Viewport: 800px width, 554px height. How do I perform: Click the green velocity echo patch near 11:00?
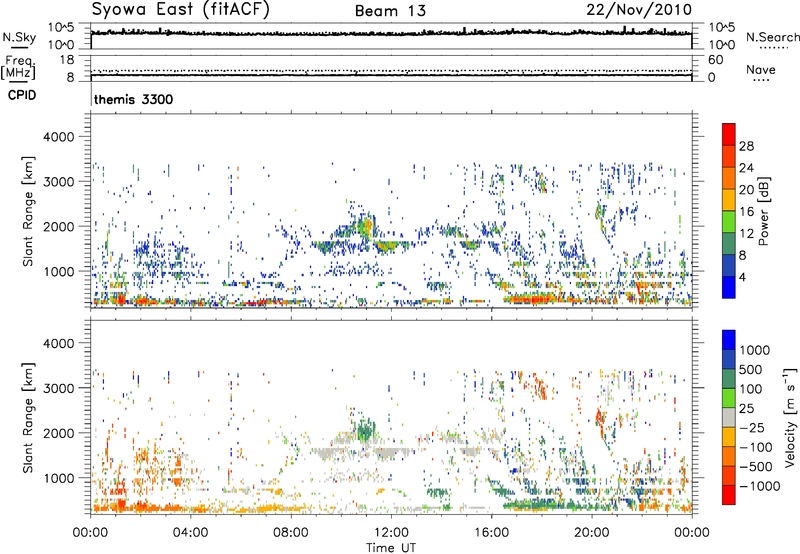[364, 432]
